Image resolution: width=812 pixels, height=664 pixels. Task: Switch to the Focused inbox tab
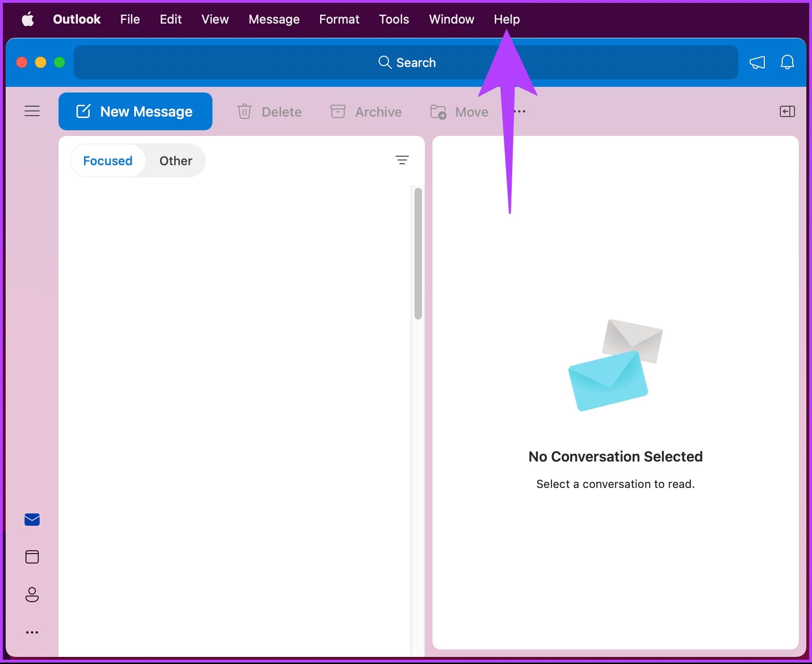coord(108,160)
